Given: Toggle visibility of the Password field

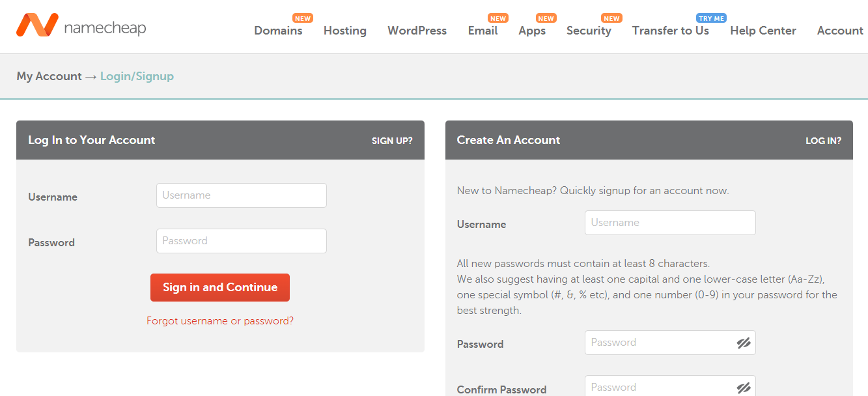Looking at the screenshot, I should (x=744, y=343).
